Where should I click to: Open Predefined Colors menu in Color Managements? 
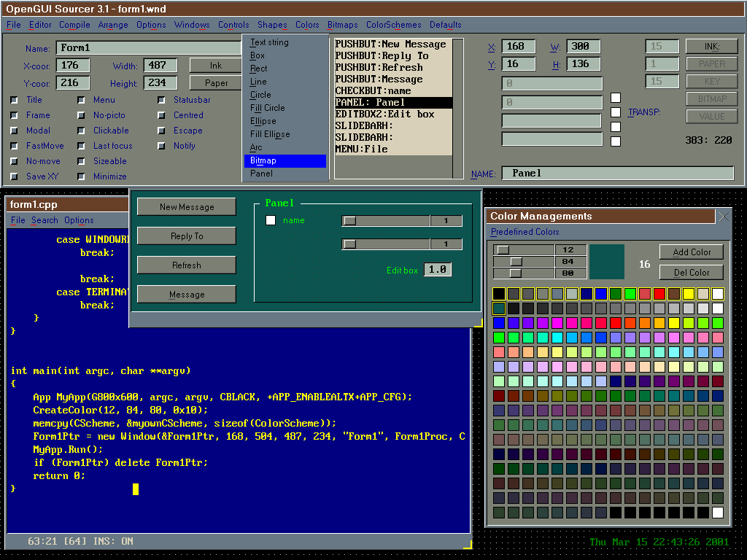(x=525, y=232)
